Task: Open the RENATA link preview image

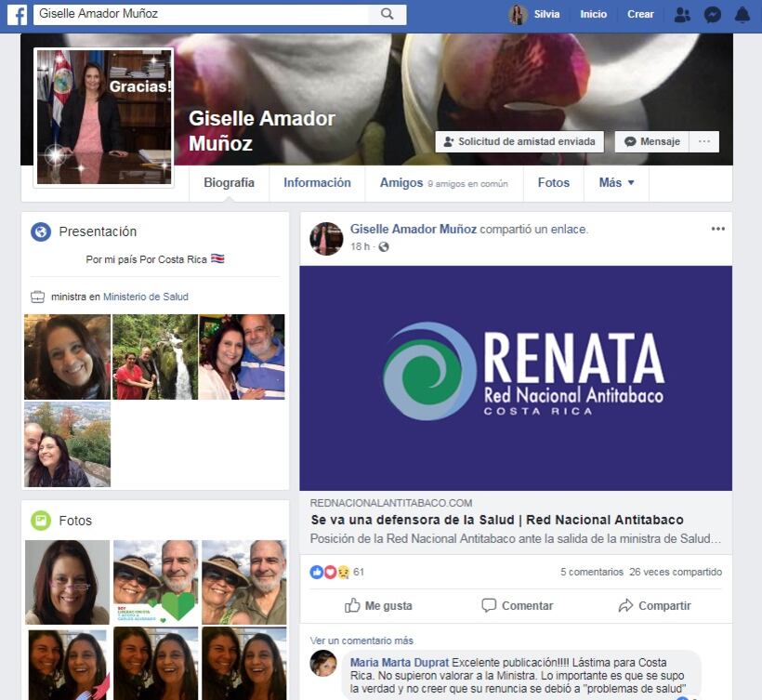Action: click(515, 377)
